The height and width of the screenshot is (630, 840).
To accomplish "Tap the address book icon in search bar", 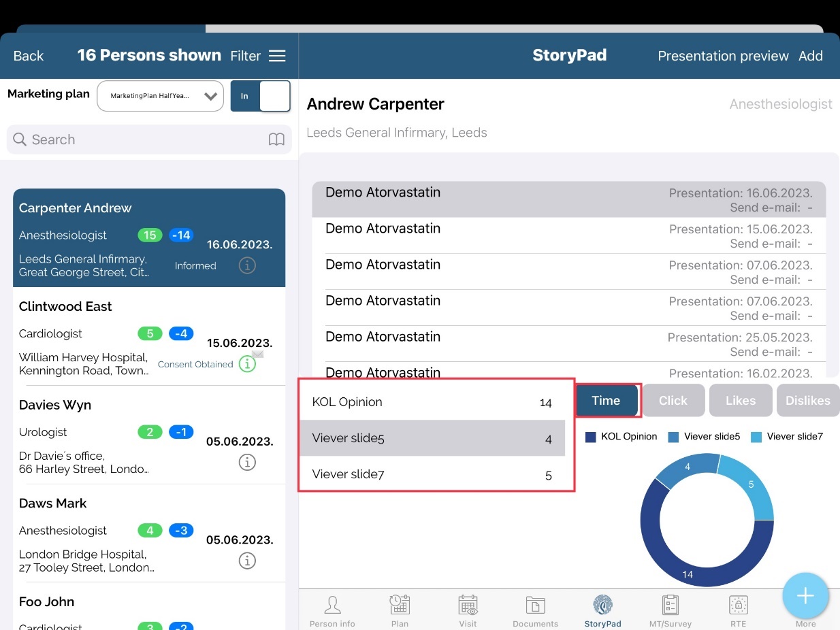I will tap(276, 139).
